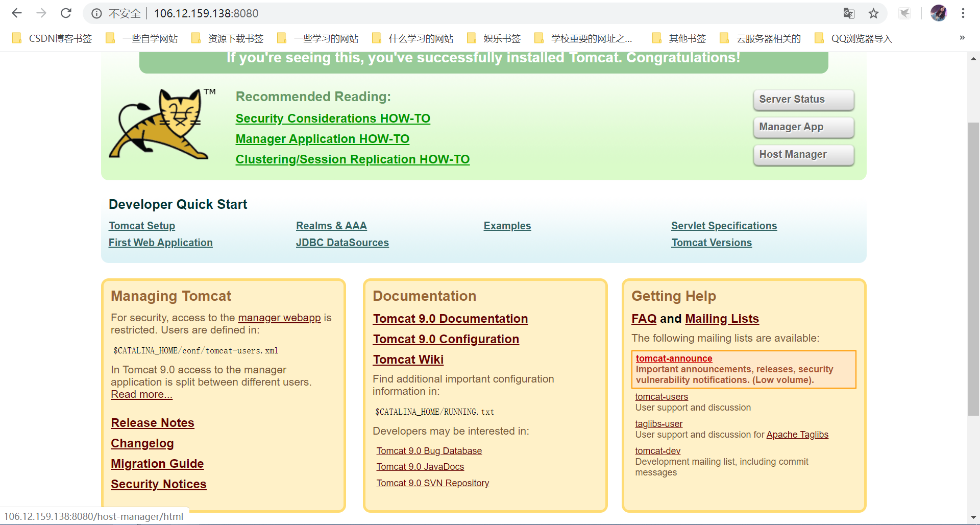
Task: Open the Manager App button
Action: click(803, 127)
